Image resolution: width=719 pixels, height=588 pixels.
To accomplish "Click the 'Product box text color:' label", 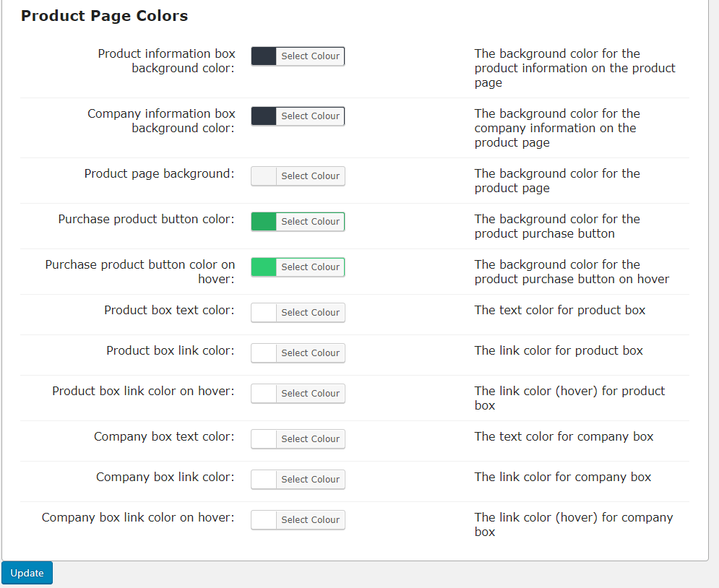I will [169, 311].
